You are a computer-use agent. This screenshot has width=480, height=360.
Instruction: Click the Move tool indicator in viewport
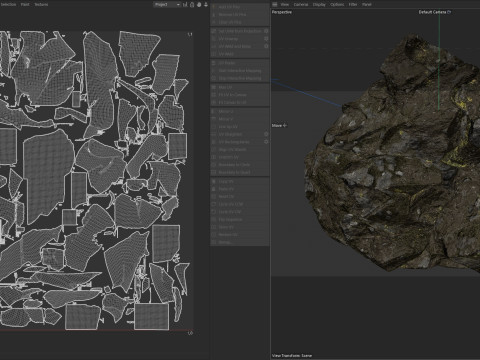pyautogui.click(x=279, y=126)
